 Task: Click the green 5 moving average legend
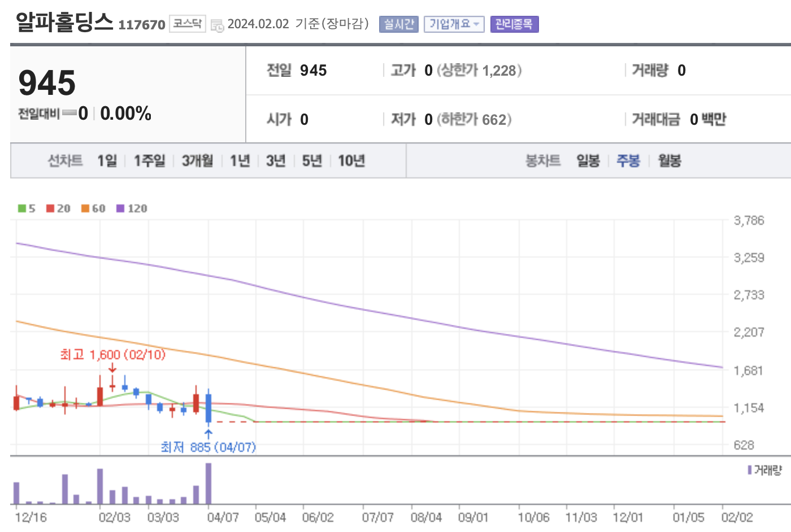[x=27, y=208]
